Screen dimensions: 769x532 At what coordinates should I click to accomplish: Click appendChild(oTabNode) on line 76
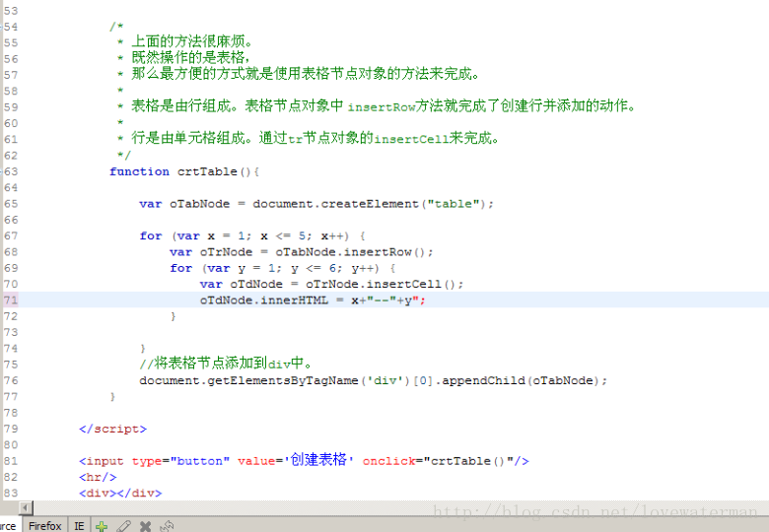(521, 380)
